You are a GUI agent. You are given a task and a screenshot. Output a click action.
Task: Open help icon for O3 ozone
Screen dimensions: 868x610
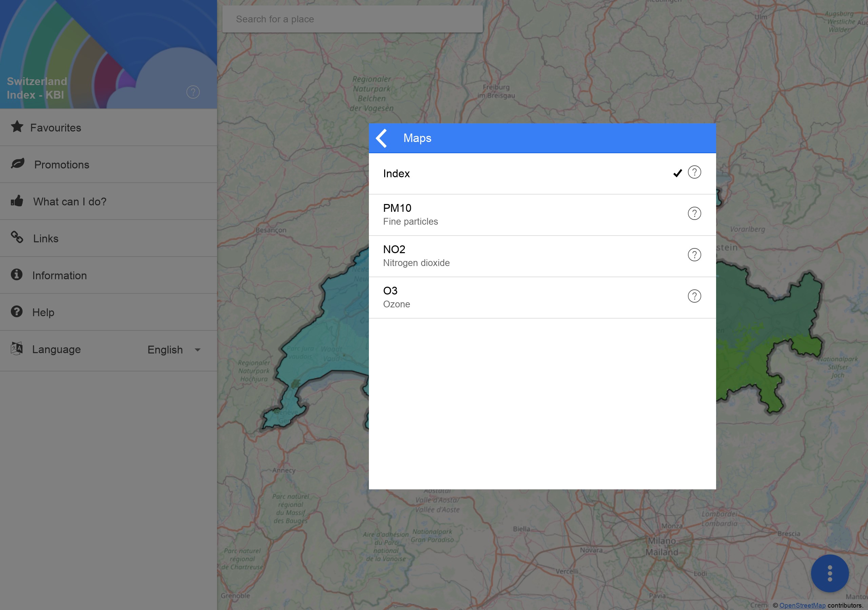pos(694,296)
